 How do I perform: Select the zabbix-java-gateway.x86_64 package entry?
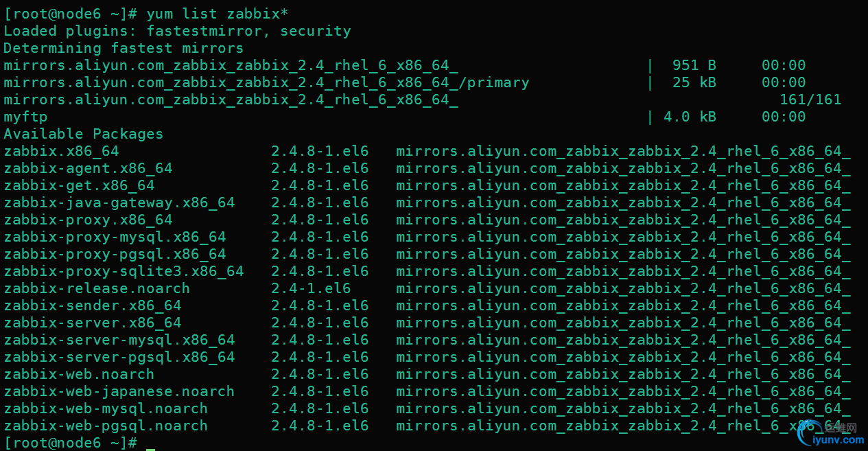pyautogui.click(x=119, y=203)
